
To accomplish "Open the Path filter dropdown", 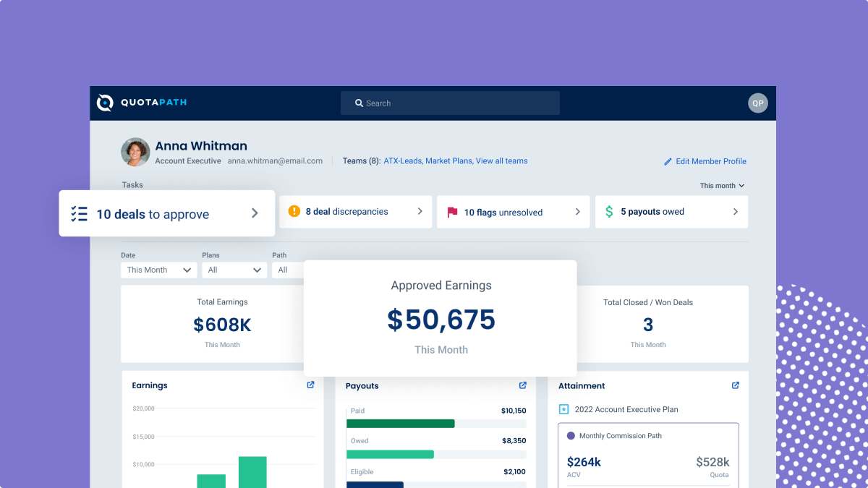I will pos(288,270).
